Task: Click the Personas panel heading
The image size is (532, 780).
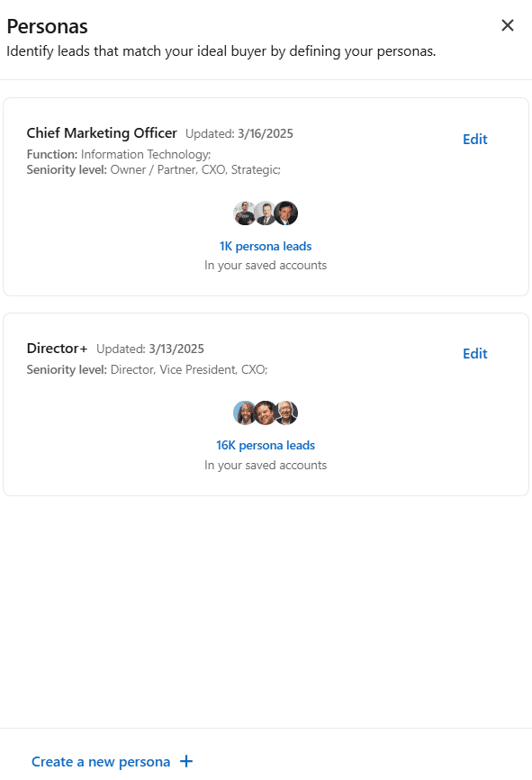Action: coord(47,26)
